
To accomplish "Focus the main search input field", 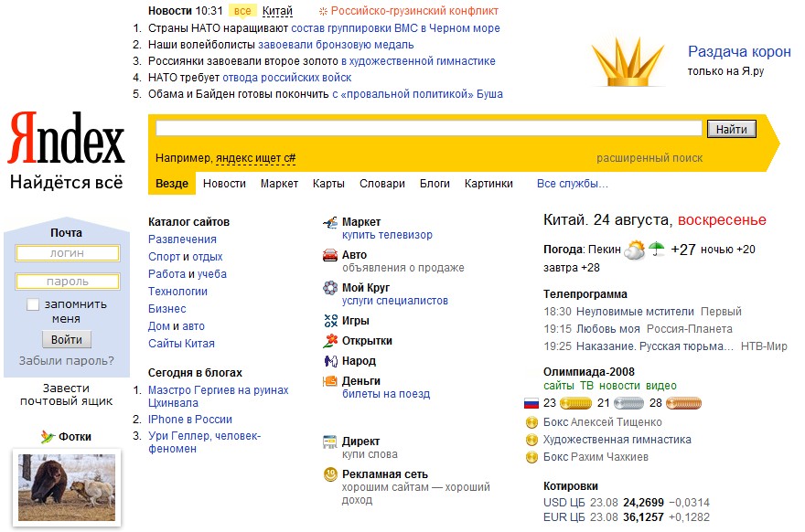I will click(x=429, y=128).
